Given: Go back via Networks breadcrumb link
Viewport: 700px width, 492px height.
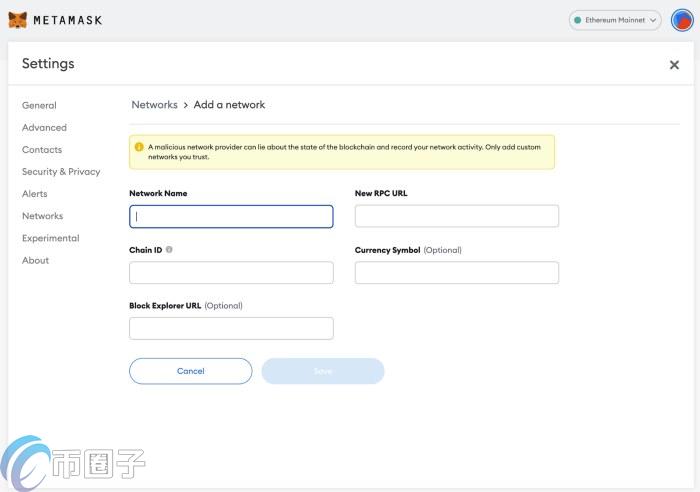Looking at the screenshot, I should pyautogui.click(x=154, y=105).
